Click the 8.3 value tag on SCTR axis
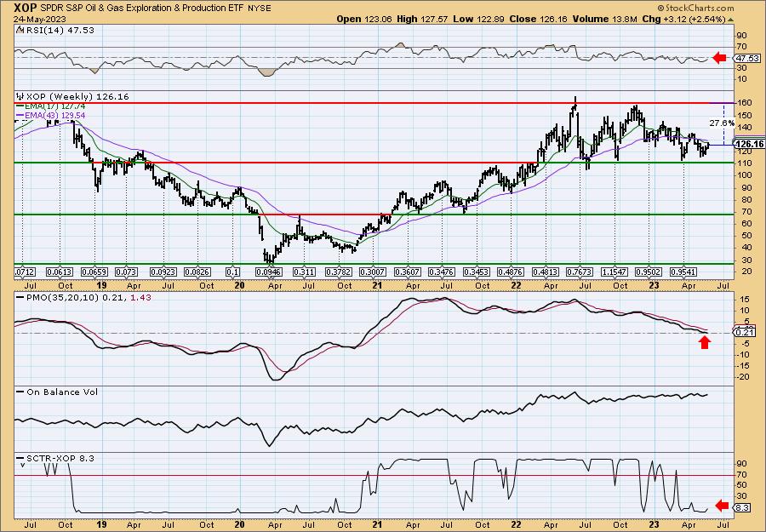Screen dimensions: 766x532 point(742,507)
